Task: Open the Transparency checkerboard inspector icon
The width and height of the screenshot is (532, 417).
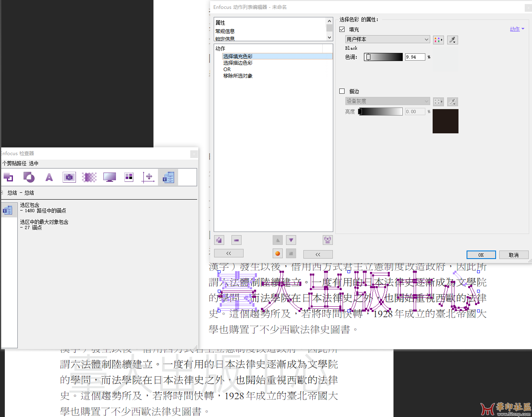Action: pyautogui.click(x=89, y=177)
